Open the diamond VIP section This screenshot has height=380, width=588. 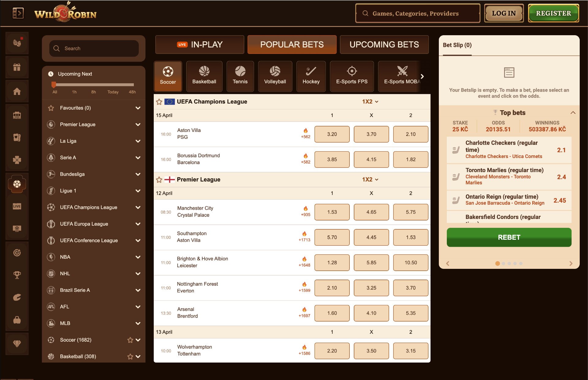pos(17,344)
